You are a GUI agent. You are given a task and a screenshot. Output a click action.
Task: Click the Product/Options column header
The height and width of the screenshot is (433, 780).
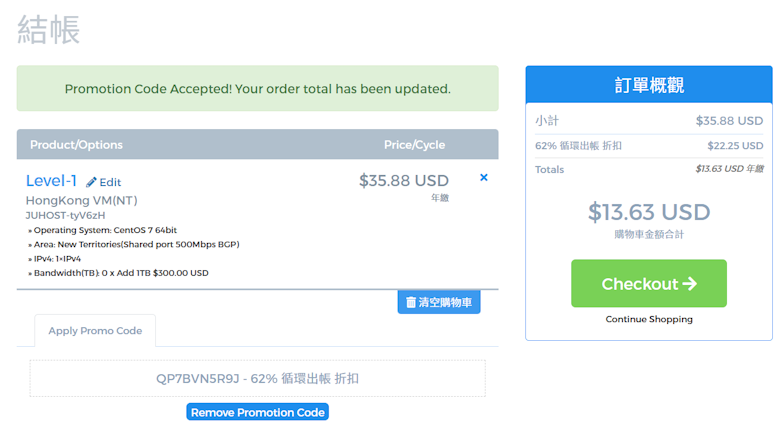(x=76, y=144)
